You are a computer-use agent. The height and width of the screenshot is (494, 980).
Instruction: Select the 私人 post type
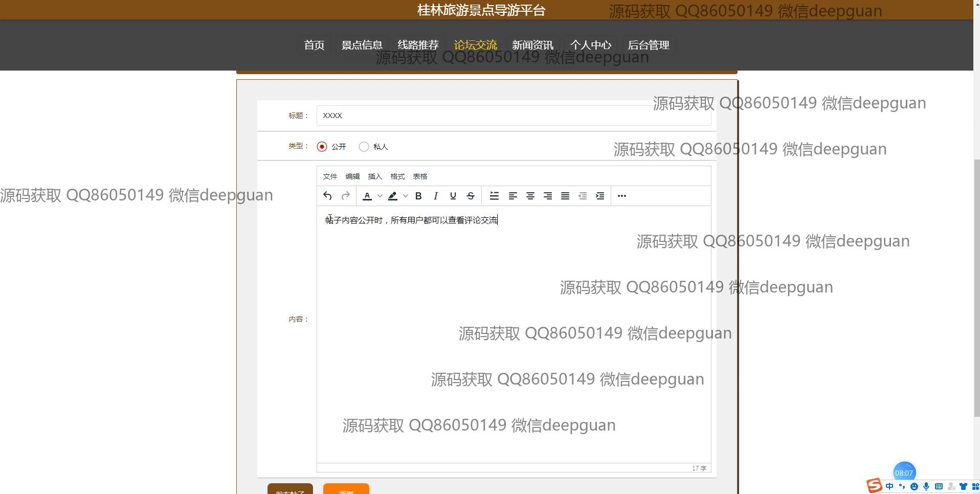coord(364,147)
